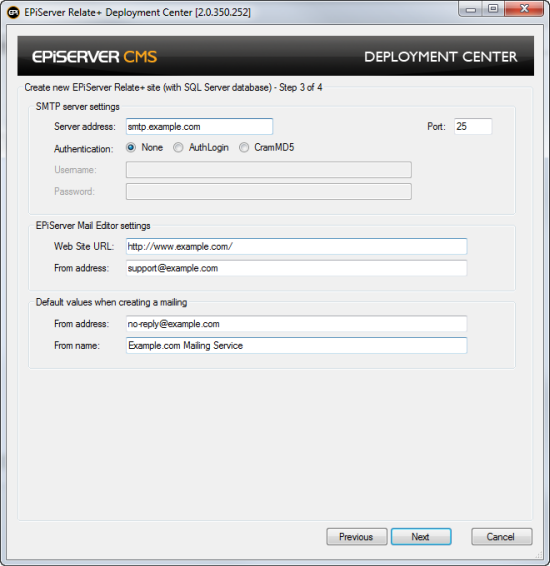Edit the Web Site URL field
Screen dimensions: 550x566
[296, 246]
